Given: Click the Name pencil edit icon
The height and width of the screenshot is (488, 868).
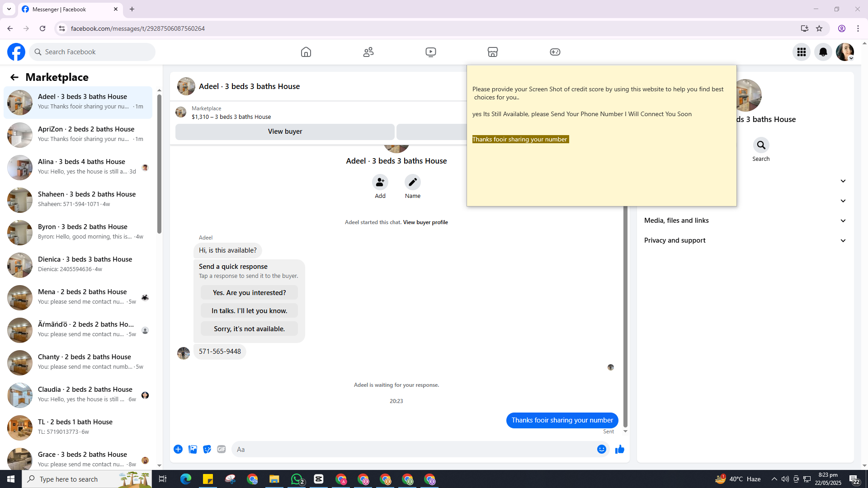Looking at the screenshot, I should point(413,182).
